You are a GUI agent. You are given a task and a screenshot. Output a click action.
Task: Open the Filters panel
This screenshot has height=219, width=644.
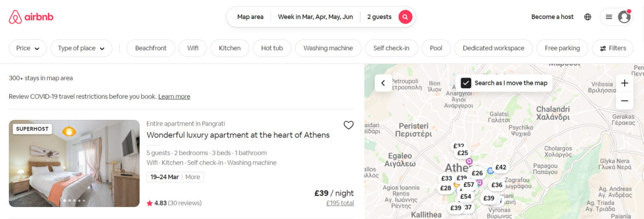point(613,48)
